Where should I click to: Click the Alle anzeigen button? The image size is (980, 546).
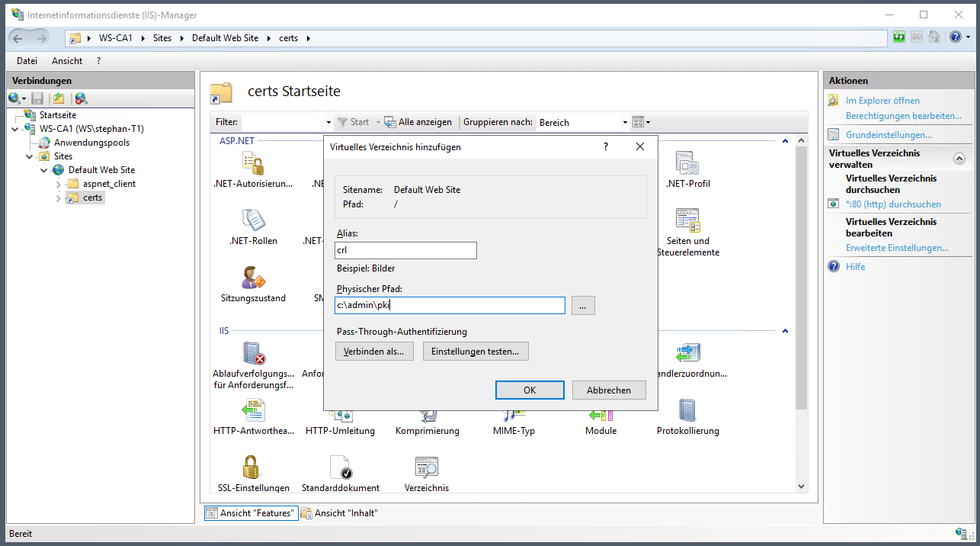[x=418, y=122]
